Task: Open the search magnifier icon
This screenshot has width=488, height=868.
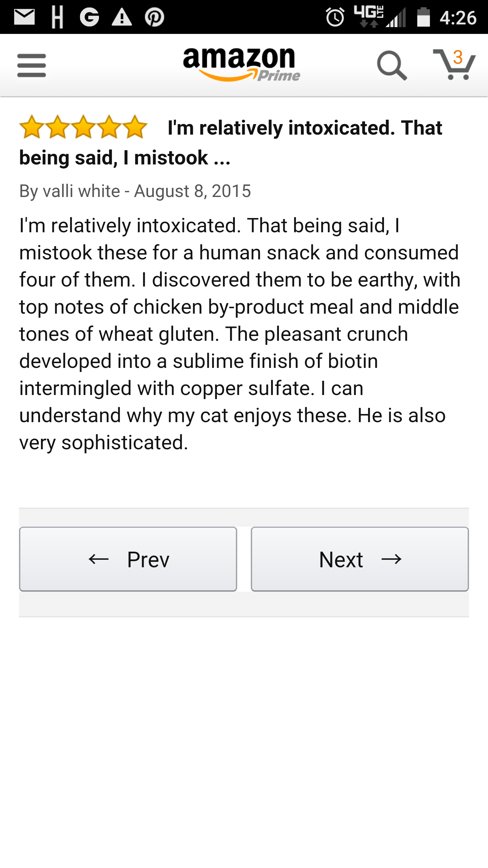Action: (x=392, y=65)
